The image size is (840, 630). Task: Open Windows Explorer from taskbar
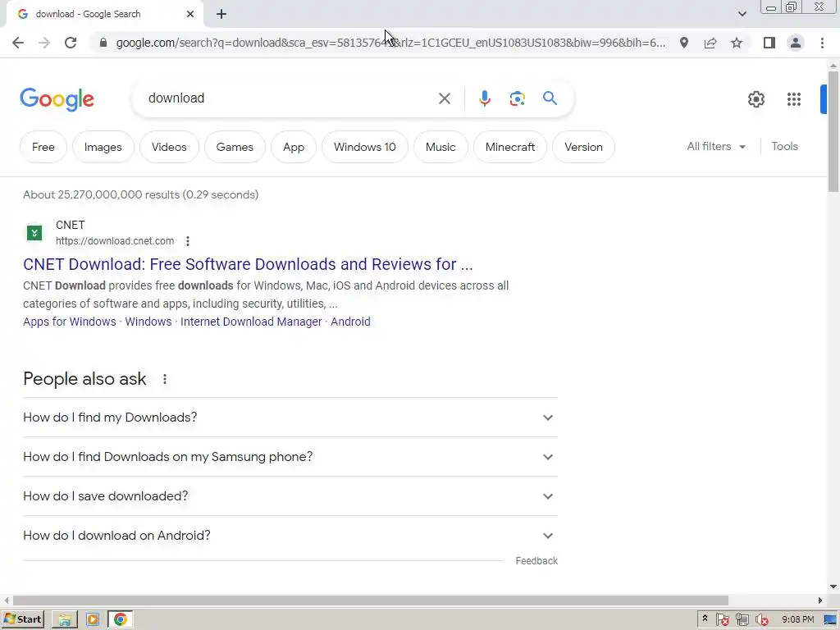(65, 620)
